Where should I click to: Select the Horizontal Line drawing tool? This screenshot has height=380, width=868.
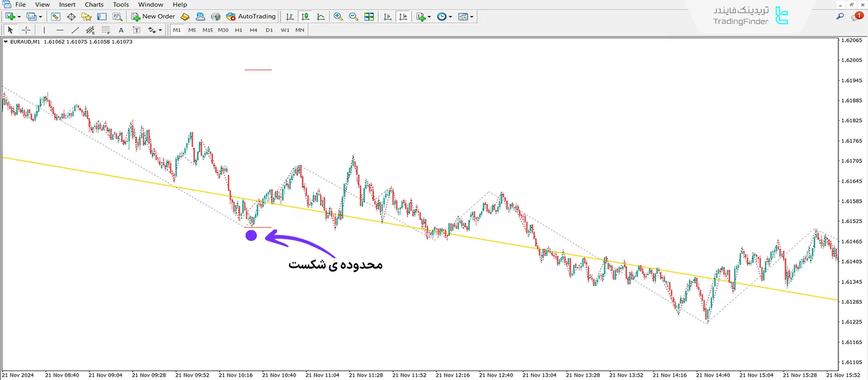(60, 30)
